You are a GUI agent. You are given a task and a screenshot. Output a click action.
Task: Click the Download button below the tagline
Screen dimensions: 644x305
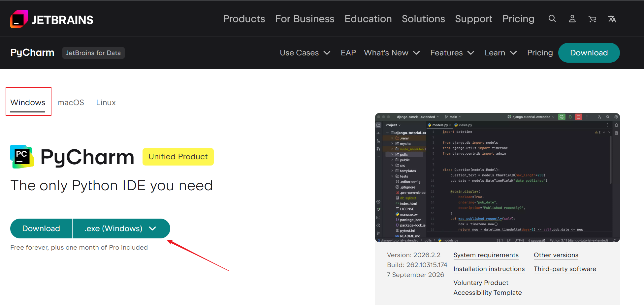tap(41, 229)
